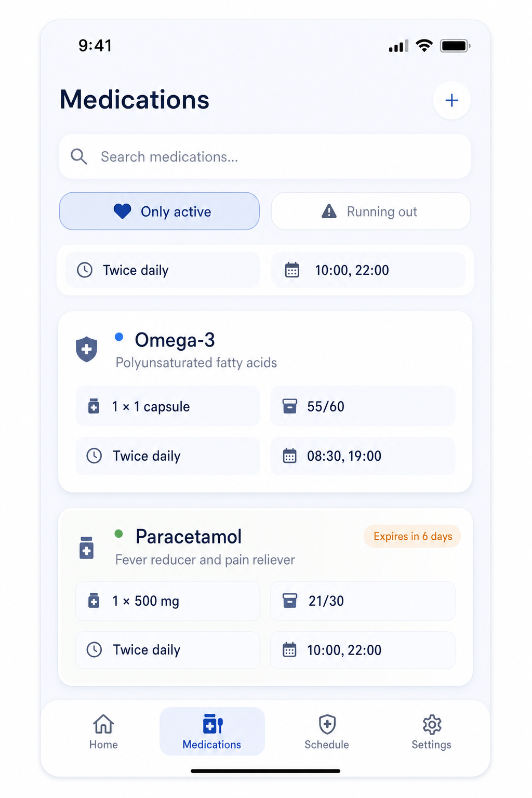Focus the Search medications field

[x=265, y=156]
